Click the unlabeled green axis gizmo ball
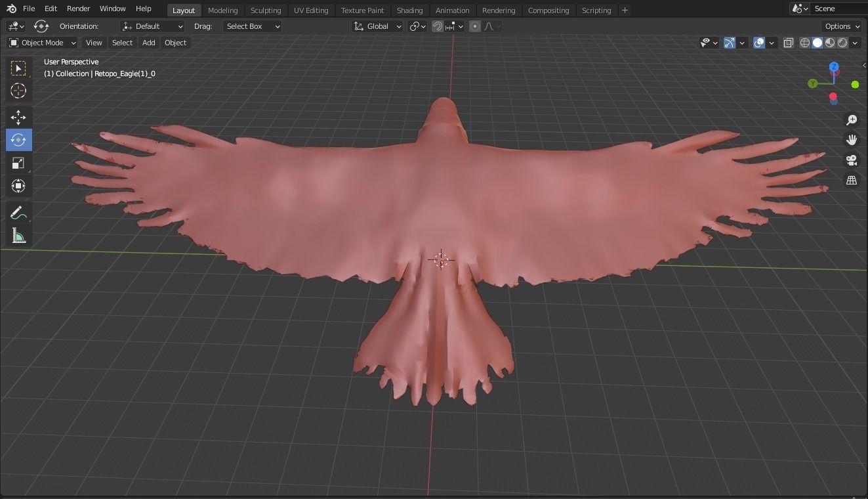The width and height of the screenshot is (868, 499). (x=855, y=84)
